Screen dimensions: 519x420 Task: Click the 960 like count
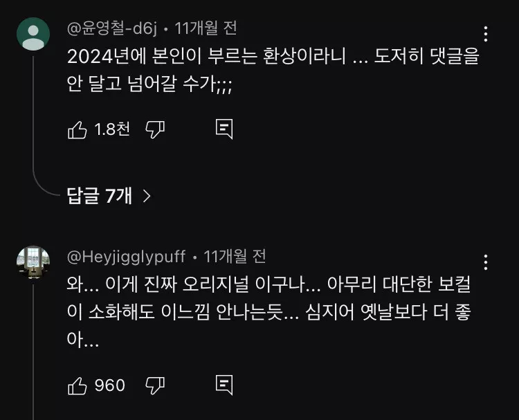coord(109,385)
